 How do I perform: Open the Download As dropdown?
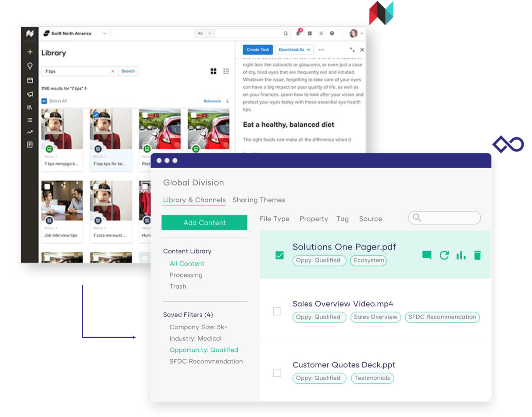294,50
